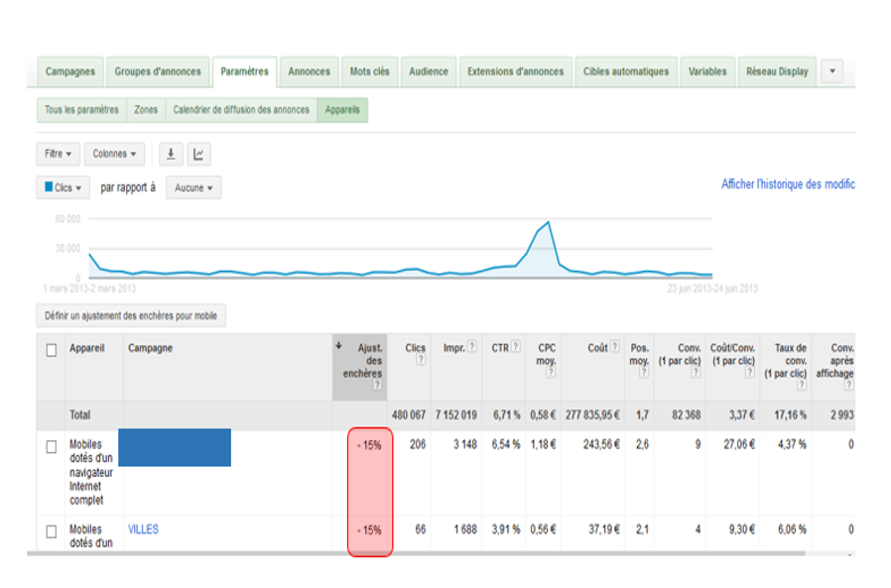Click Définir un ajustement des enchères pour mobile
891x588 pixels.
(x=131, y=316)
